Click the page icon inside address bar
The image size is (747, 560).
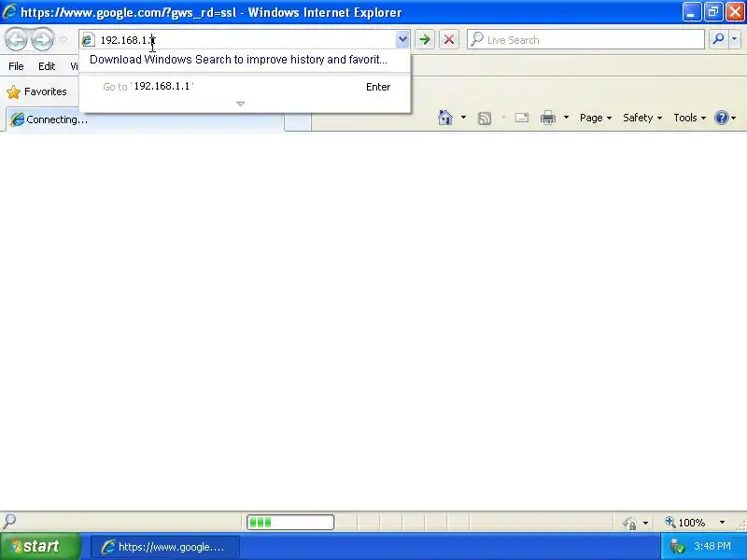tap(88, 40)
